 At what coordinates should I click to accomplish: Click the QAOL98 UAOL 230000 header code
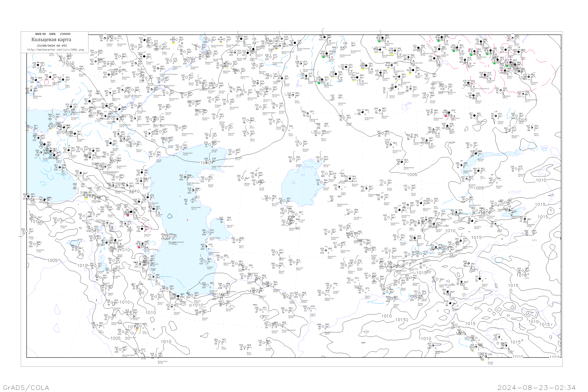tap(53, 34)
